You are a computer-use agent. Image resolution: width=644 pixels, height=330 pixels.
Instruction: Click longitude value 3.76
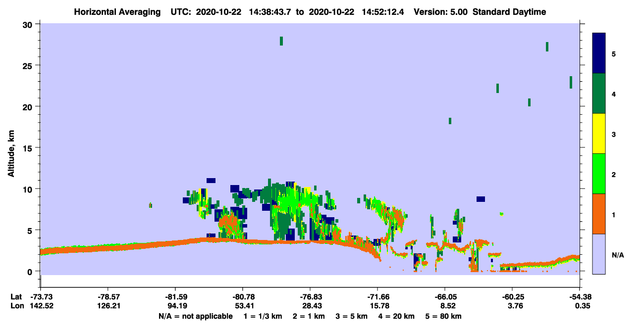512,306
